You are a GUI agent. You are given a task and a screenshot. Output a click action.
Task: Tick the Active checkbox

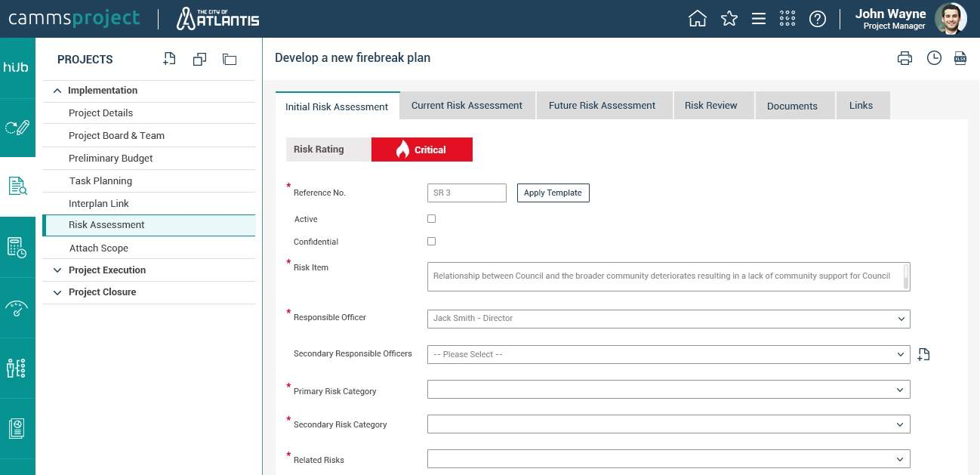pyautogui.click(x=432, y=219)
